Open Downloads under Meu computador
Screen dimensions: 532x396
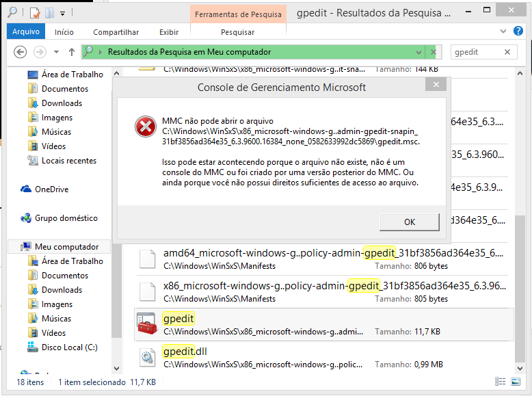(x=62, y=290)
